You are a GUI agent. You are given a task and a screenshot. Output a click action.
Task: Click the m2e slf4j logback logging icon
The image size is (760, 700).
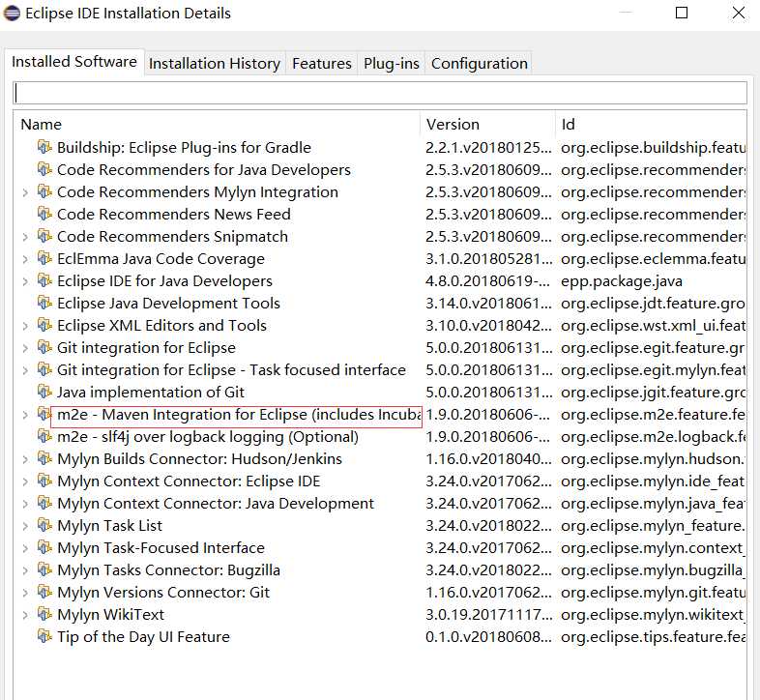point(44,436)
